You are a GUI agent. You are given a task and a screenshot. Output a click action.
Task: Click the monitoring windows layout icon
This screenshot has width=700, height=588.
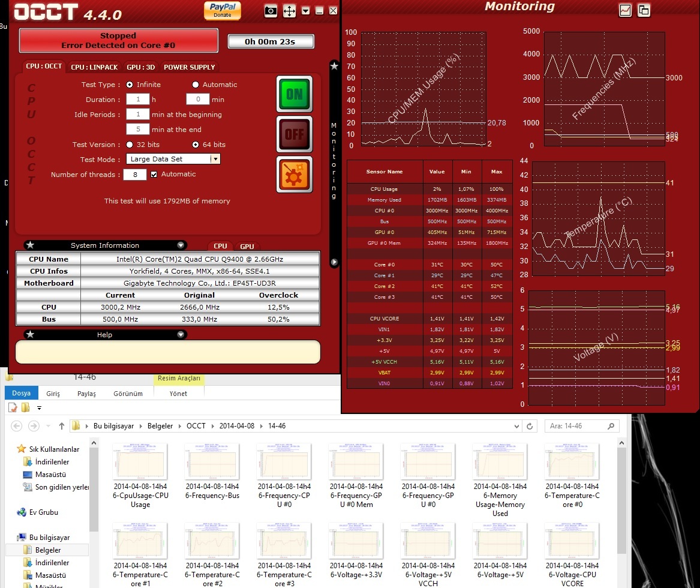[x=644, y=10]
